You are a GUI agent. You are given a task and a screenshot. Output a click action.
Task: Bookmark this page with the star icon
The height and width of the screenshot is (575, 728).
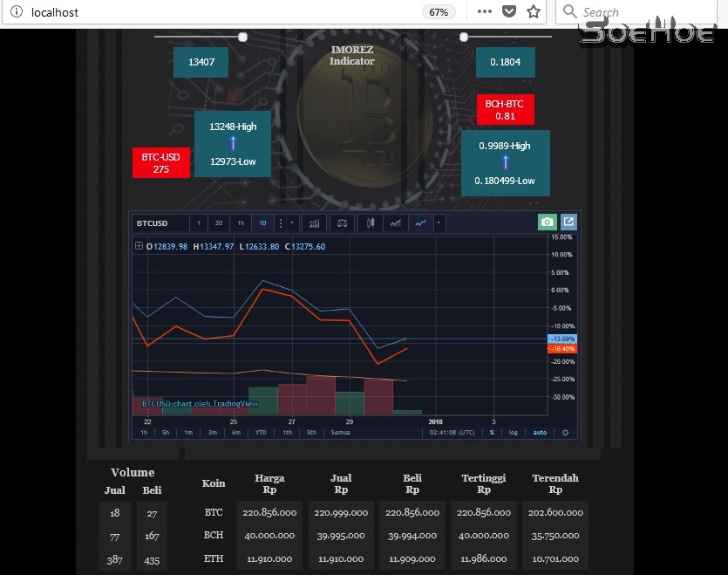tap(534, 12)
